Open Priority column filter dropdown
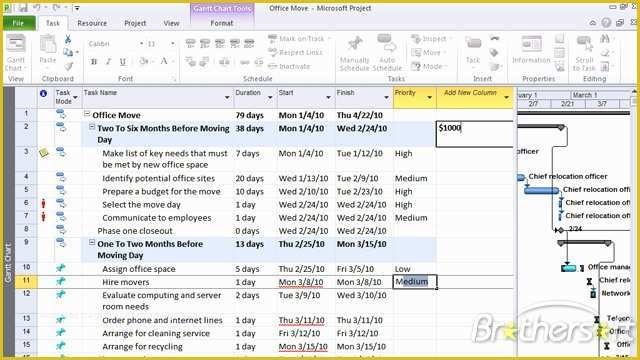 point(429,98)
